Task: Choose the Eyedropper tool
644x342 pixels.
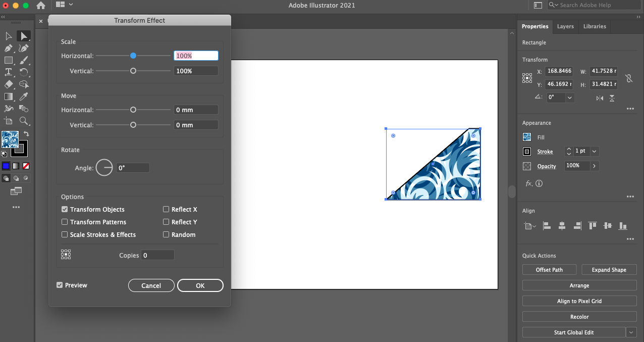Action: [x=24, y=96]
